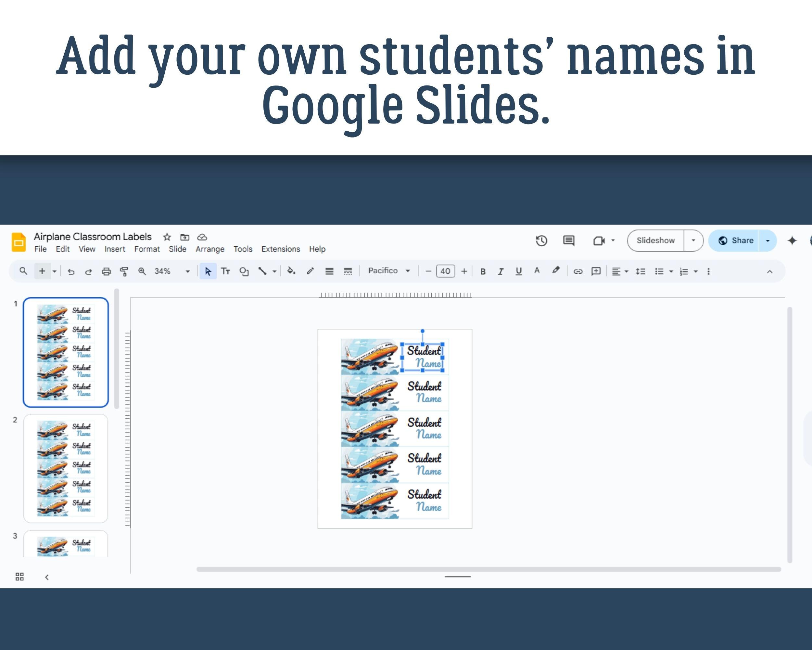812x650 pixels.
Task: Open the zoom level dropdown
Action: coord(187,271)
